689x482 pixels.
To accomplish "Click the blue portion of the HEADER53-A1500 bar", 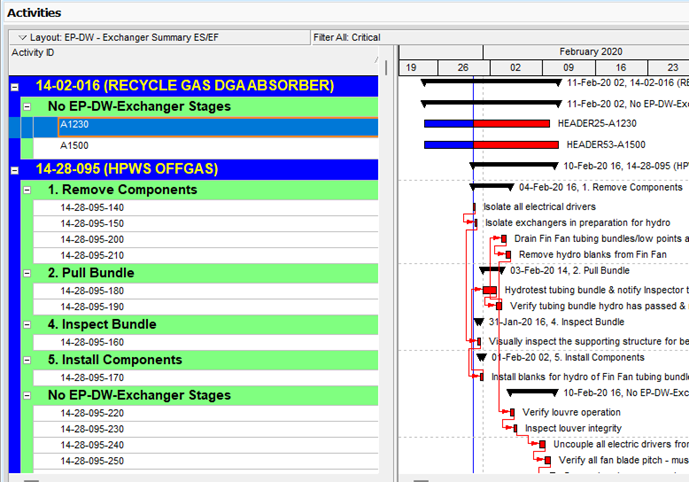I will [448, 145].
